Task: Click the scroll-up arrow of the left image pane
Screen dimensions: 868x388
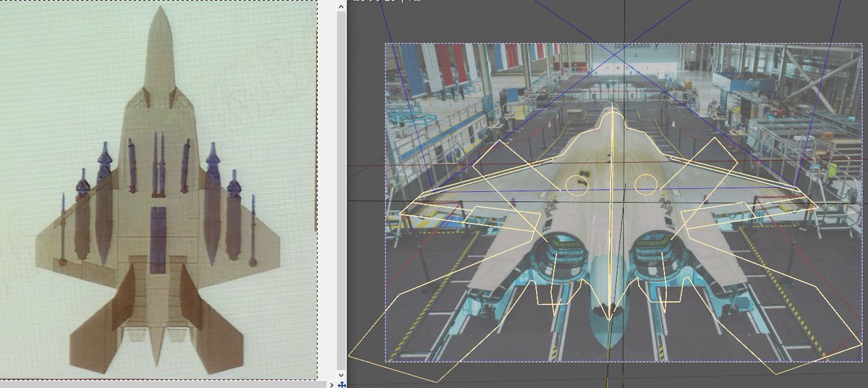Action: (342, 5)
